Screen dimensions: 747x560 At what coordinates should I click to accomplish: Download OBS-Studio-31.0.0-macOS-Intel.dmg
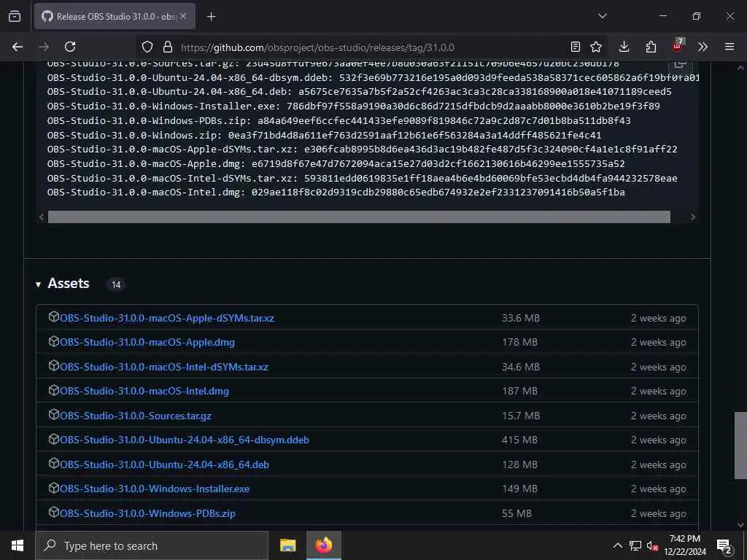(144, 392)
